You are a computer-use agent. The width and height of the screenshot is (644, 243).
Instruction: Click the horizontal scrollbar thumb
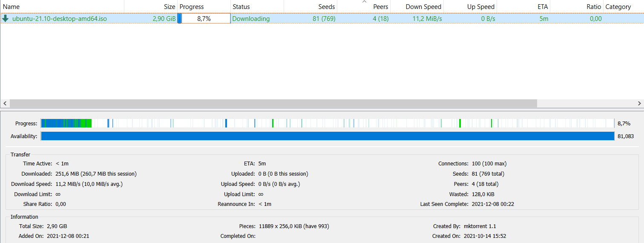click(273, 104)
